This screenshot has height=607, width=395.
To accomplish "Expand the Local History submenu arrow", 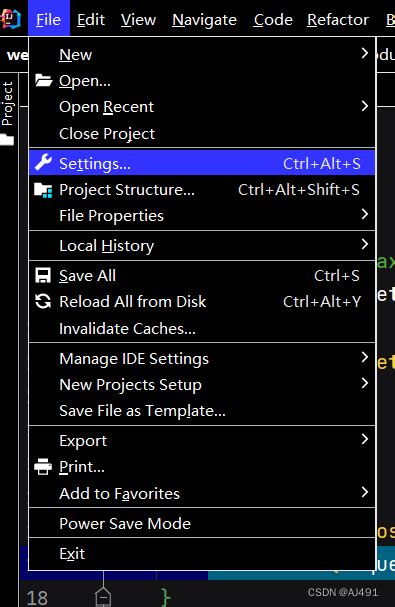I will [x=364, y=244].
